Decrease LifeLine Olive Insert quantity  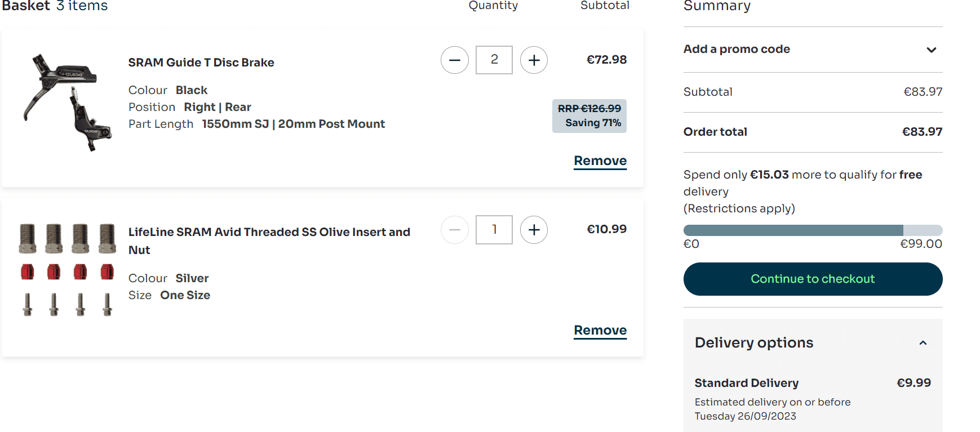[455, 230]
